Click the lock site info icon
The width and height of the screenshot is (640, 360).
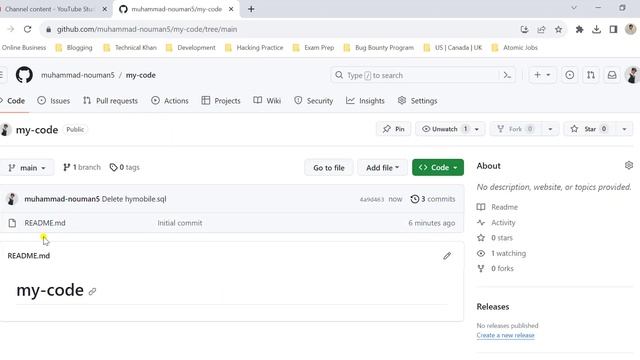[x=49, y=29]
